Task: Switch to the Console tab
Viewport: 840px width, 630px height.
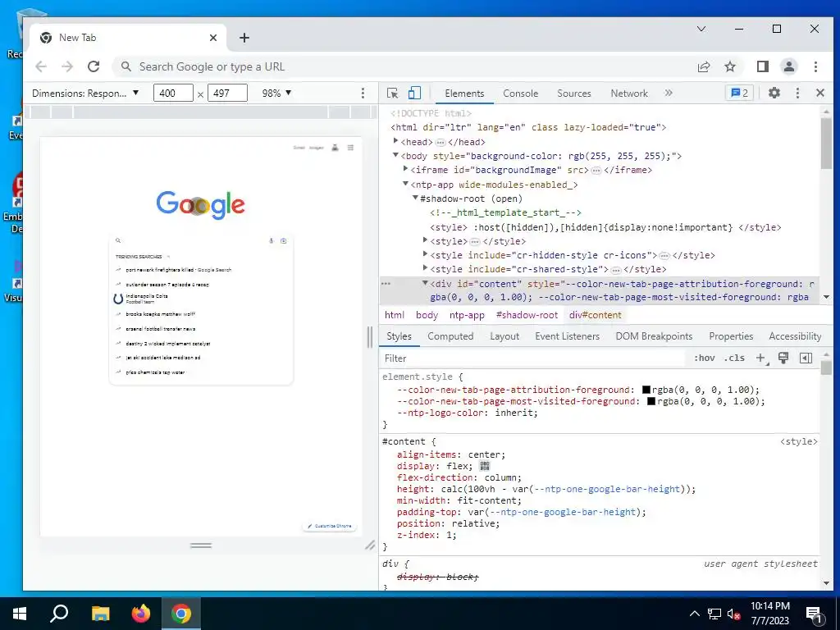Action: pos(520,94)
